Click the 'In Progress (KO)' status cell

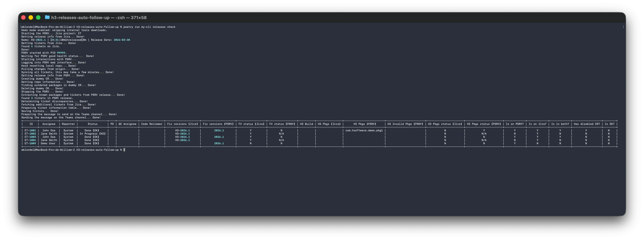[x=93, y=134]
